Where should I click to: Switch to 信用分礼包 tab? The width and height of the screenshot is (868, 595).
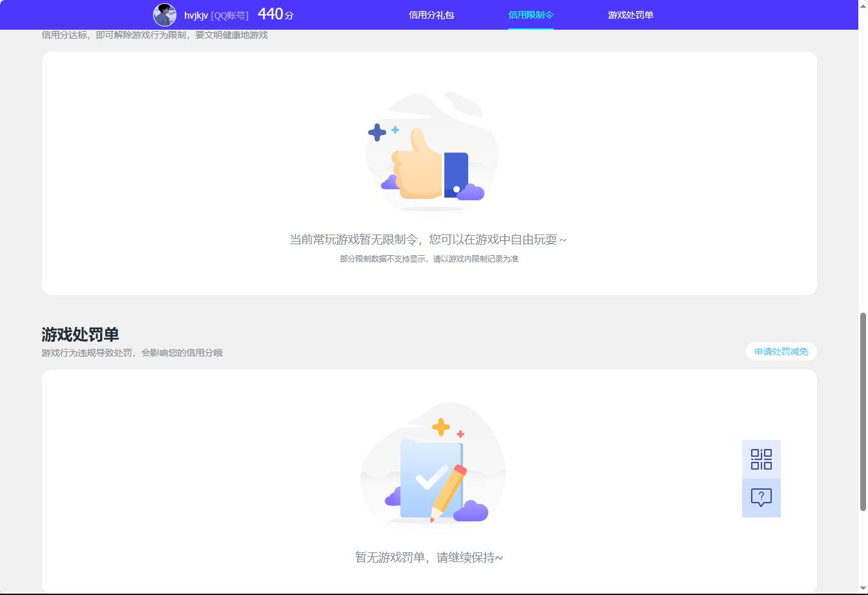[x=431, y=15]
